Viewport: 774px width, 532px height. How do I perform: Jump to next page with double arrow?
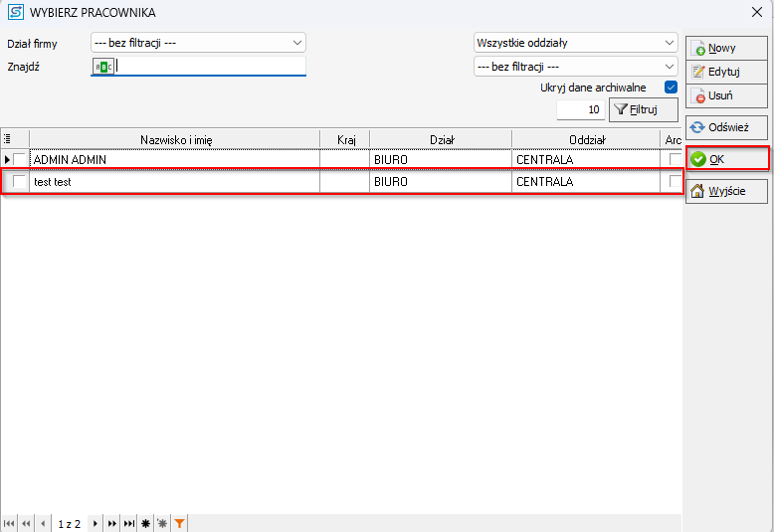[112, 523]
